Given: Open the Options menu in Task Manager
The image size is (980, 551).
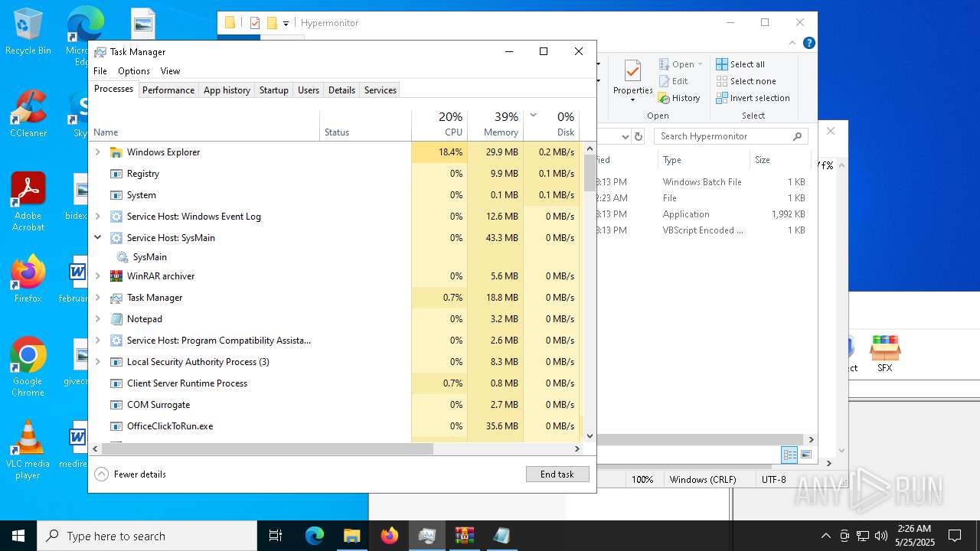Looking at the screenshot, I should click(134, 71).
